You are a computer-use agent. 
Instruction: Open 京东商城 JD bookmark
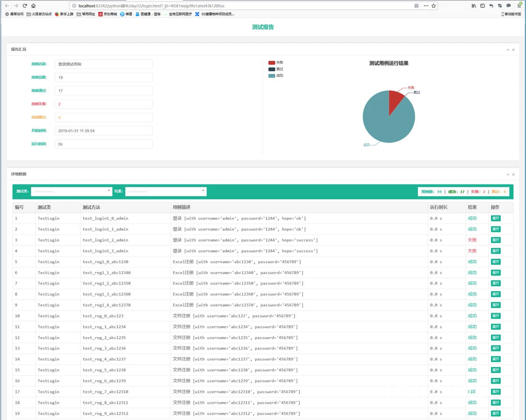pos(107,14)
